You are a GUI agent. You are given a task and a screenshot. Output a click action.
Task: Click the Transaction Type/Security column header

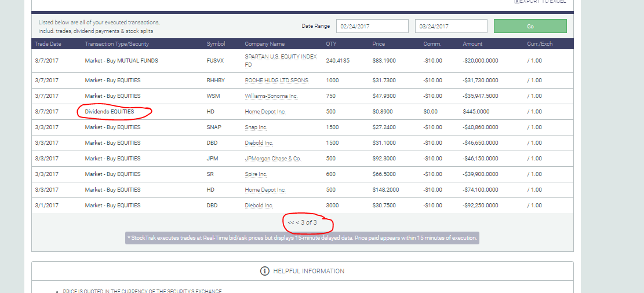[x=117, y=44]
